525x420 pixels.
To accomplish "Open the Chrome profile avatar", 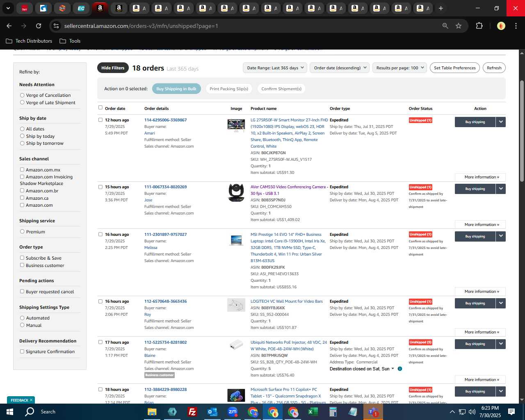I will (501, 26).
